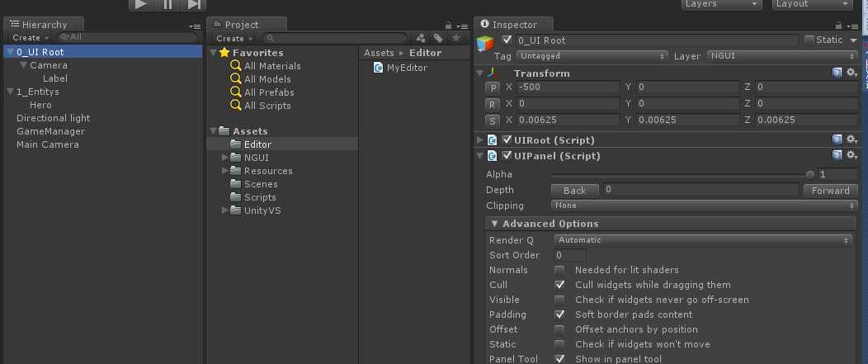Select Label in the Hierarchy
The image size is (868, 364).
tap(55, 78)
